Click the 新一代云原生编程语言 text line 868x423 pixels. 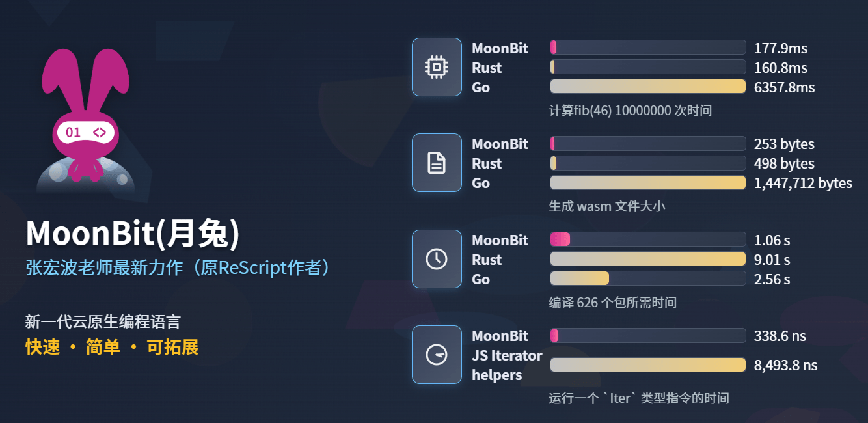[x=103, y=321]
